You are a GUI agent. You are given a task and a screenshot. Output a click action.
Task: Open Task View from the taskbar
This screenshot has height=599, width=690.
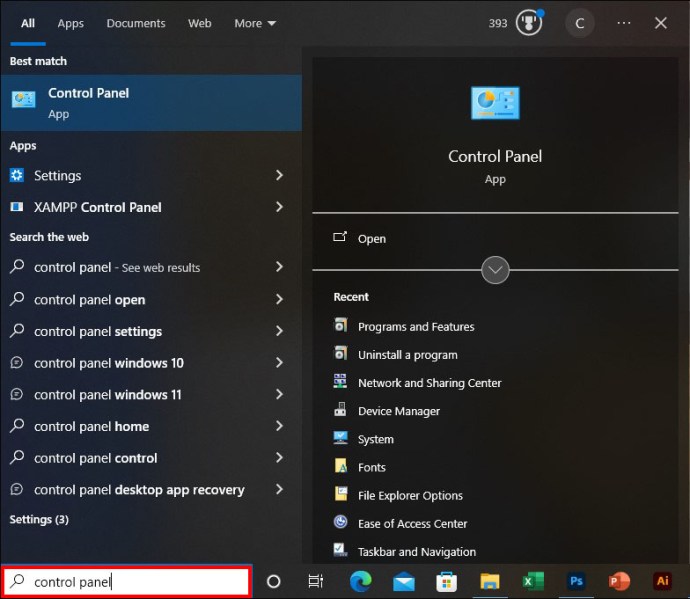click(x=316, y=581)
